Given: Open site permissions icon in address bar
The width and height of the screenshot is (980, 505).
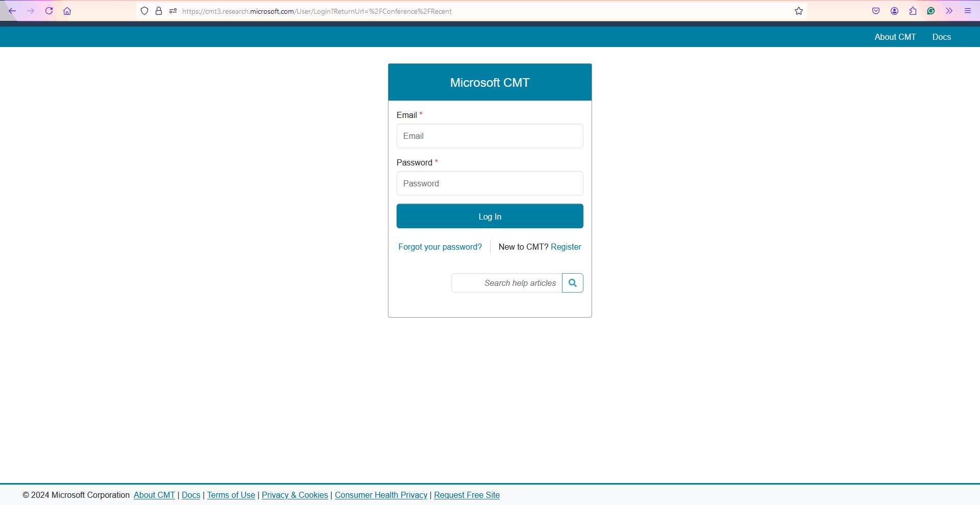Looking at the screenshot, I should (x=173, y=11).
